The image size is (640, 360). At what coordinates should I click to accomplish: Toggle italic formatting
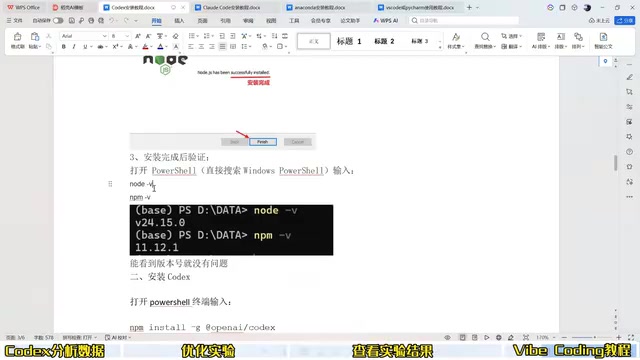pyautogui.click(x=74, y=47)
